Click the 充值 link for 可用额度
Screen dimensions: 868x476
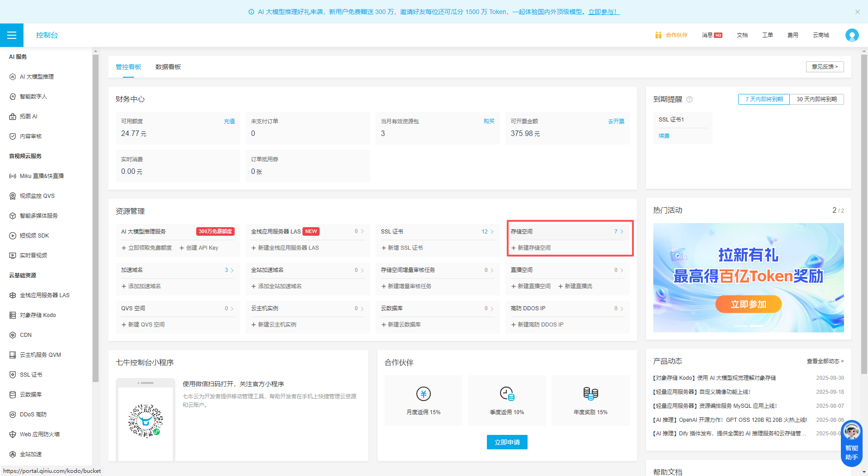tap(229, 121)
